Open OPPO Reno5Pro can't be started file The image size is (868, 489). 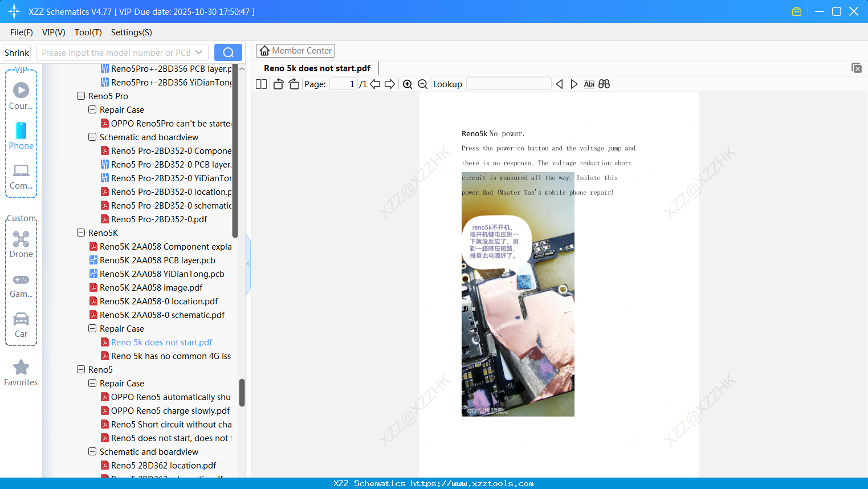tap(166, 124)
